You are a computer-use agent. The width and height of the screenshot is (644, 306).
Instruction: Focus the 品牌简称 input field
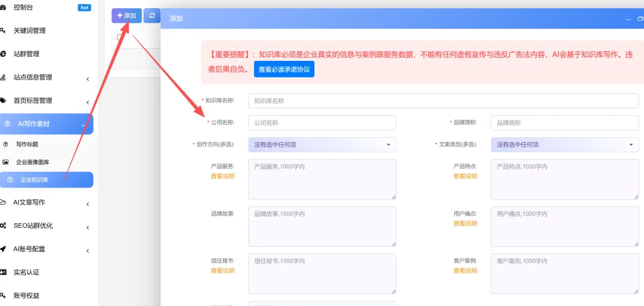pyautogui.click(x=565, y=122)
